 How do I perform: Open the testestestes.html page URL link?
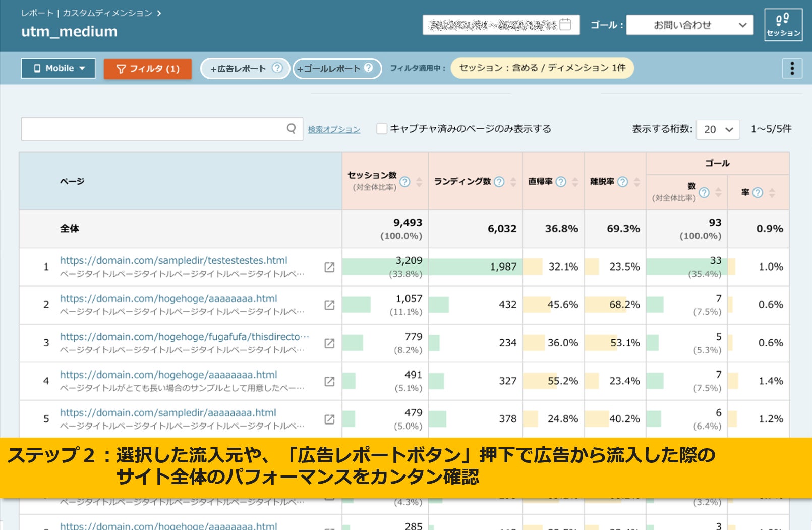[x=173, y=260]
